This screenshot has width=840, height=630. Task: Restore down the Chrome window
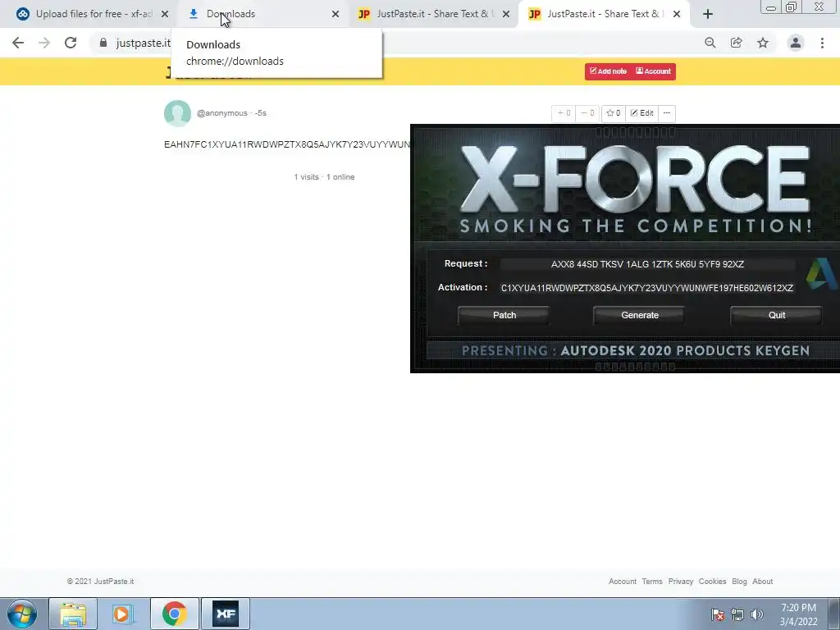click(x=791, y=7)
